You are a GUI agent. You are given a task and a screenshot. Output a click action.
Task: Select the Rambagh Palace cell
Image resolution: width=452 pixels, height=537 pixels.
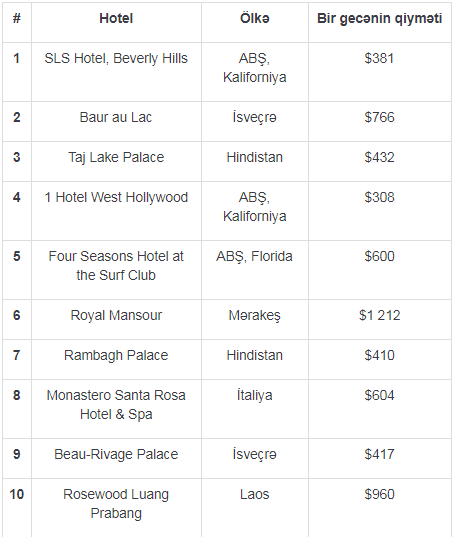[x=116, y=355]
